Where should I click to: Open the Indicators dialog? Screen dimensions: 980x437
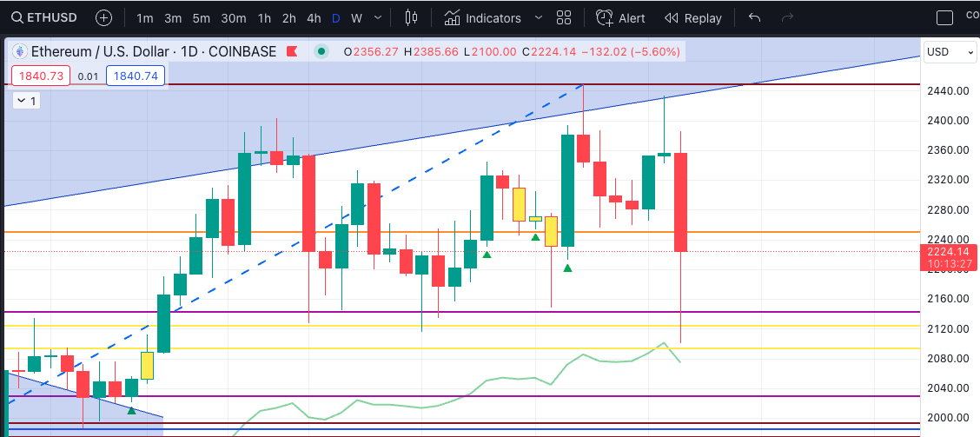pyautogui.click(x=482, y=18)
